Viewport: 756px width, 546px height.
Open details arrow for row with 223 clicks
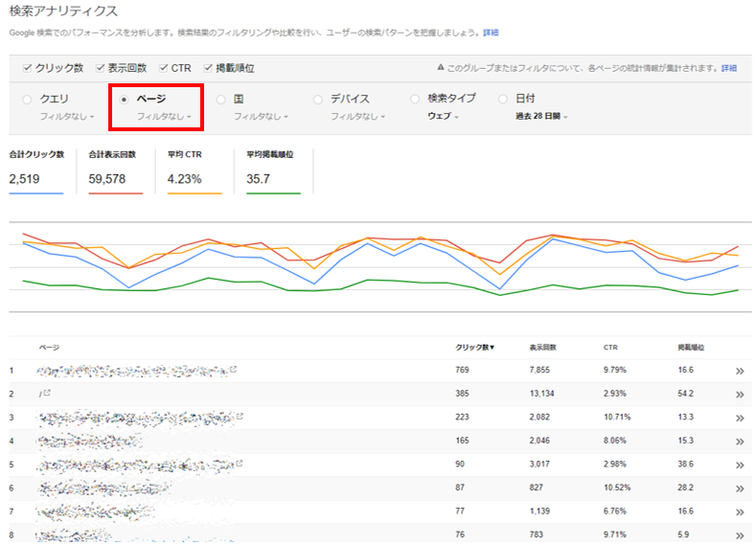(740, 419)
